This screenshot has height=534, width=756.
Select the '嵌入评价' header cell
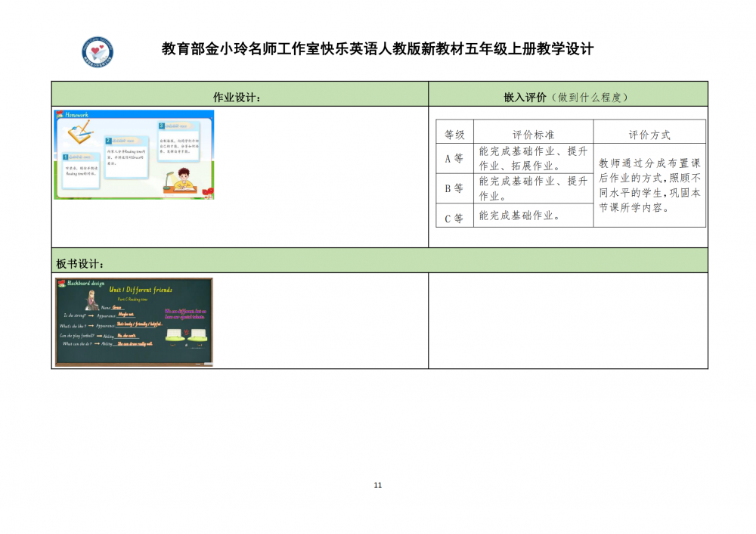click(568, 94)
